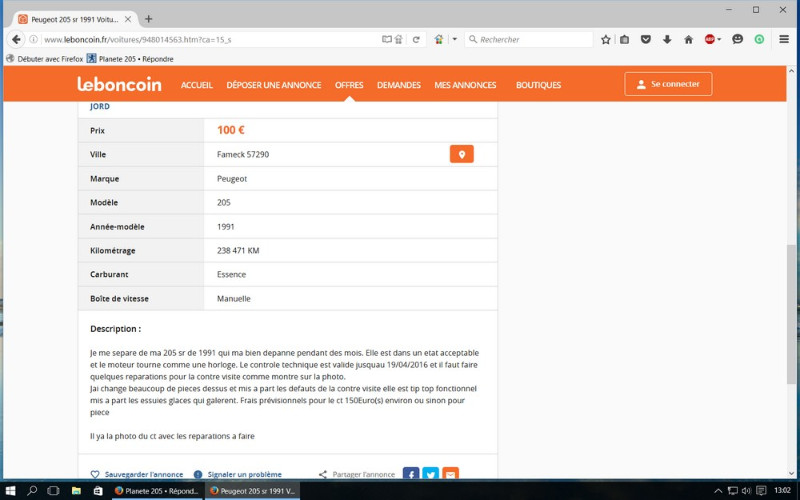Click the Description heading
Image resolution: width=800 pixels, height=500 pixels.
[115, 329]
